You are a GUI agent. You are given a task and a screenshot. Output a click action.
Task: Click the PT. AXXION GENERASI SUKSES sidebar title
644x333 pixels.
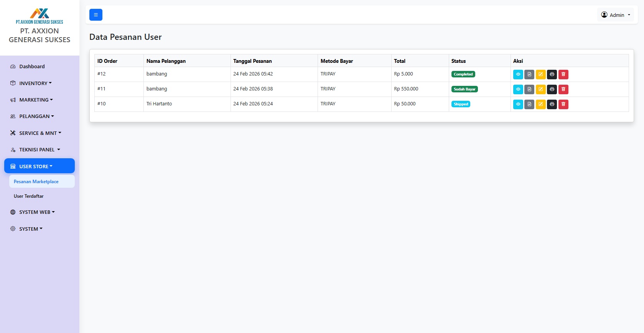40,35
